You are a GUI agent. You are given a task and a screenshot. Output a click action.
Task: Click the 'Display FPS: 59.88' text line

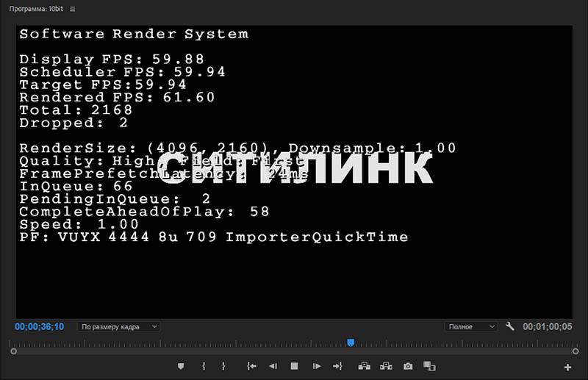112,59
